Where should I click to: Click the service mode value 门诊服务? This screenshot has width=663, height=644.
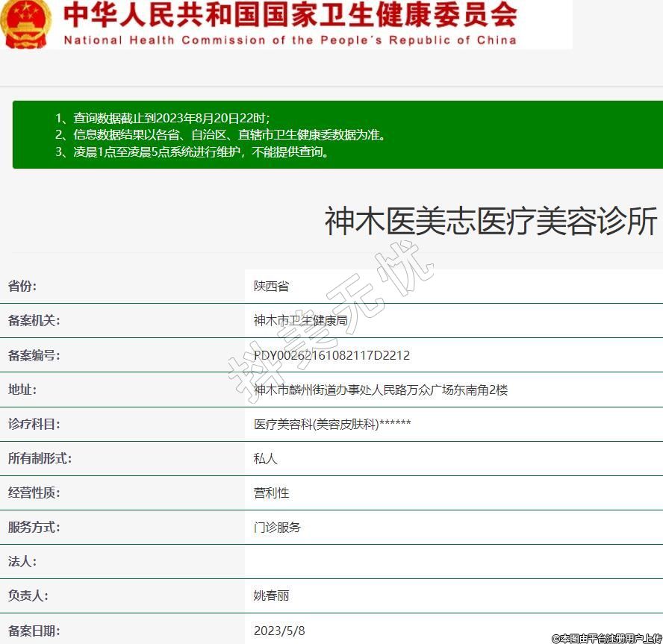pos(277,527)
